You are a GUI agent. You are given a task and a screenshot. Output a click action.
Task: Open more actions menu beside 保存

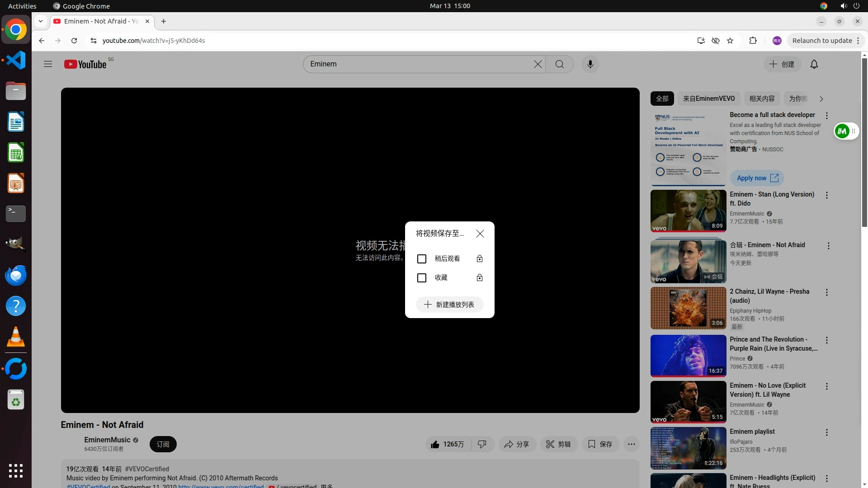tap(631, 444)
